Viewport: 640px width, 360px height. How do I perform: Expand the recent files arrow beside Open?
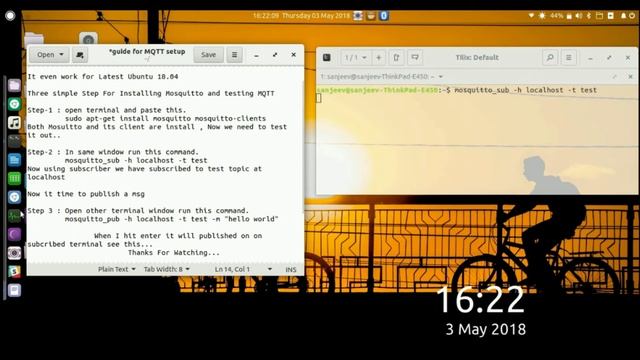click(62, 55)
